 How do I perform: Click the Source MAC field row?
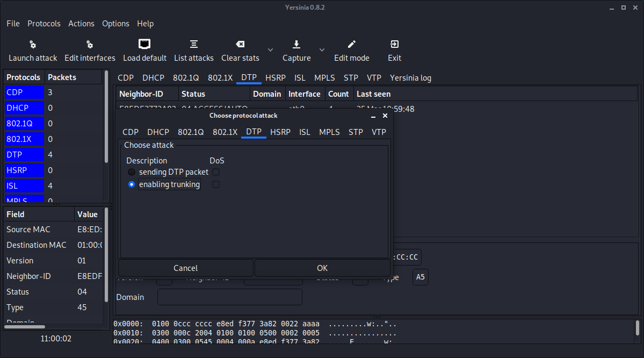53,230
